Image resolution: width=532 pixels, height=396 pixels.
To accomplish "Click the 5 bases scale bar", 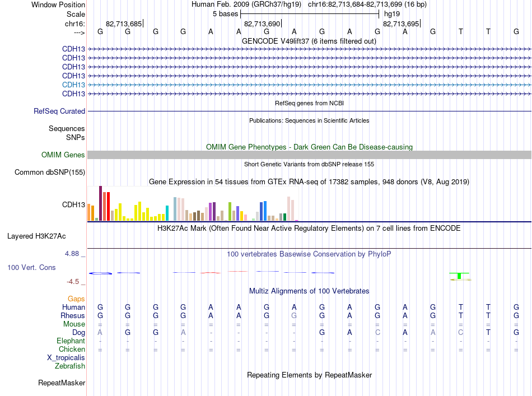I will [310, 14].
